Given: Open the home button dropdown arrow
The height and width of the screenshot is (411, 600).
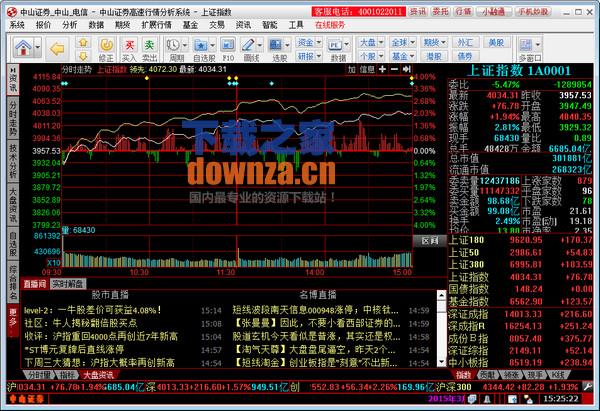Looking at the screenshot, I should [38, 48].
